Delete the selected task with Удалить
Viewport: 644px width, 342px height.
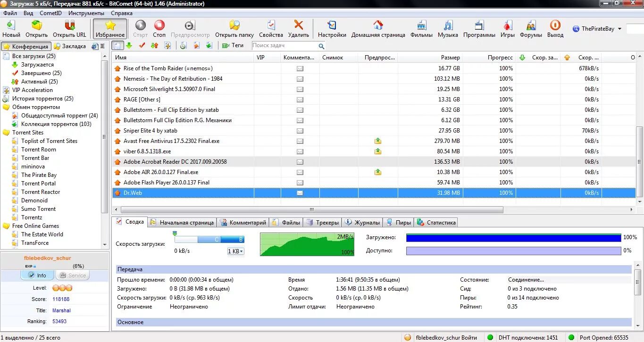click(298, 29)
